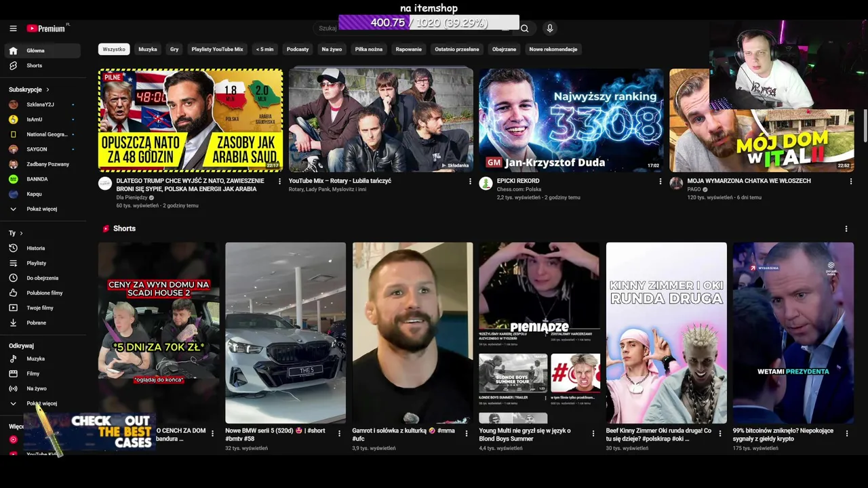Play the silver BMW short thumbnail
This screenshot has height=488, width=868.
click(285, 333)
